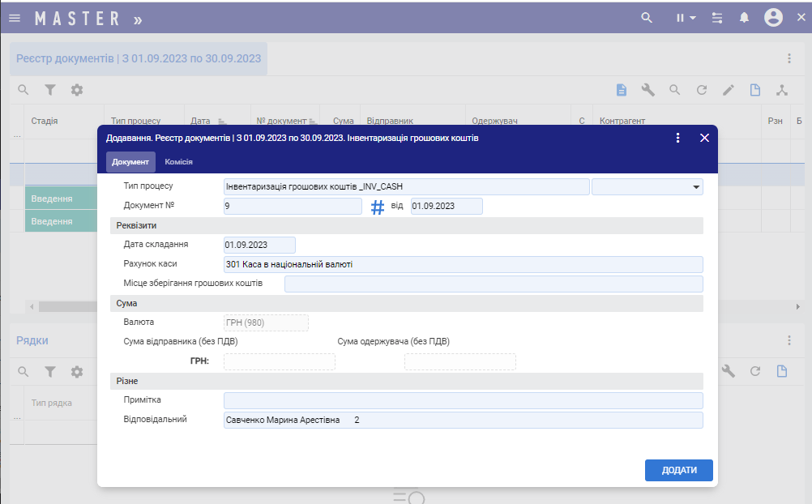Switch to the Комісія tab
Image resolution: width=812 pixels, height=504 pixels.
coord(178,162)
